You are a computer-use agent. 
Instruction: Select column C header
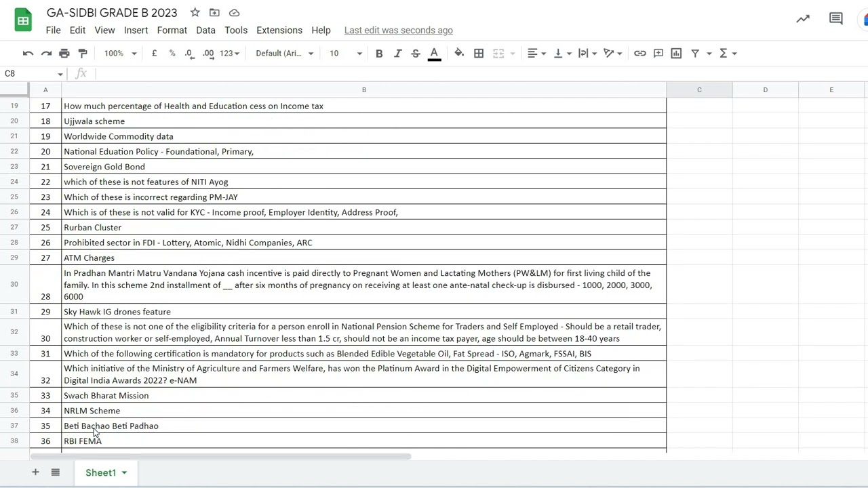(699, 89)
